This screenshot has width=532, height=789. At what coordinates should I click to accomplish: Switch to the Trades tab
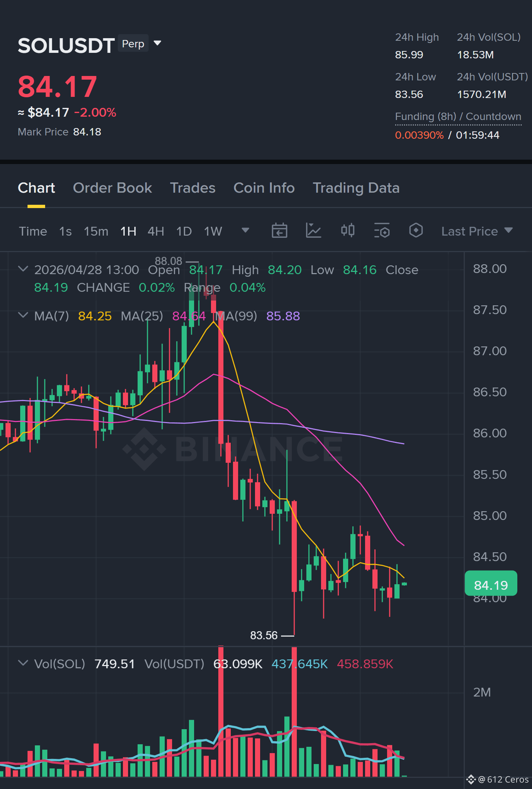pyautogui.click(x=193, y=188)
